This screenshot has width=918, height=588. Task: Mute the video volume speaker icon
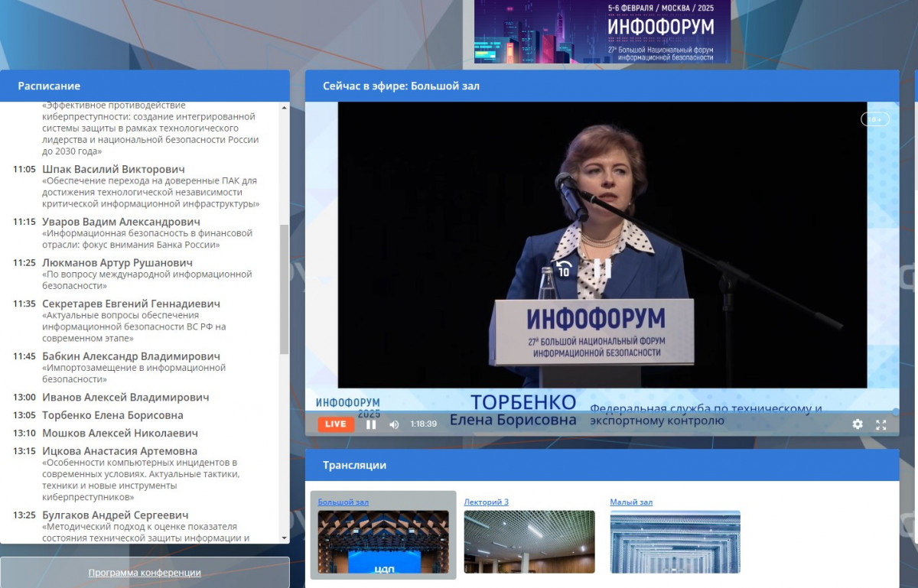click(394, 424)
